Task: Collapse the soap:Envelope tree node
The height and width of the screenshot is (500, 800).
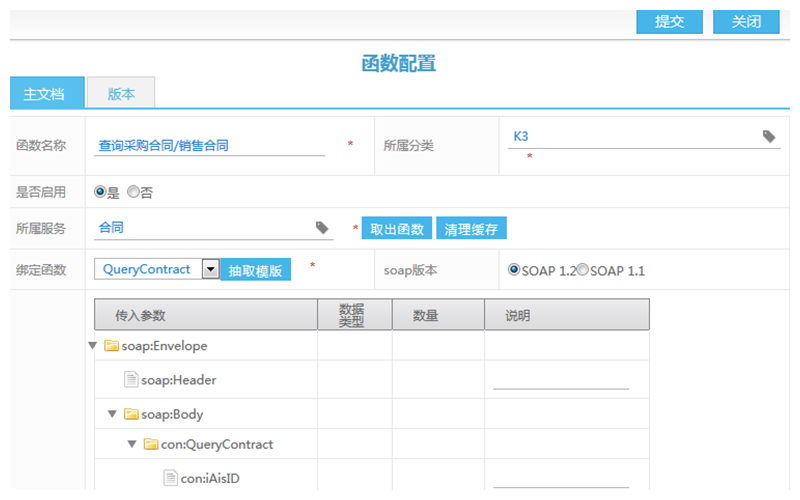Action: click(x=93, y=346)
